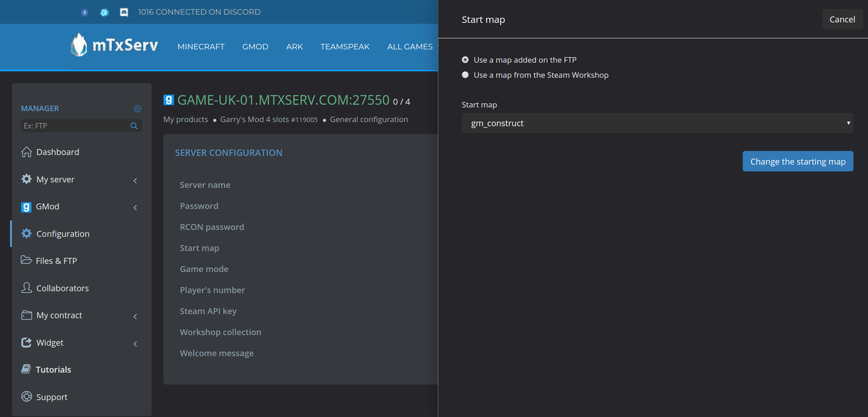Image resolution: width=868 pixels, height=417 pixels.
Task: Click the Dashboard home icon
Action: pos(27,152)
